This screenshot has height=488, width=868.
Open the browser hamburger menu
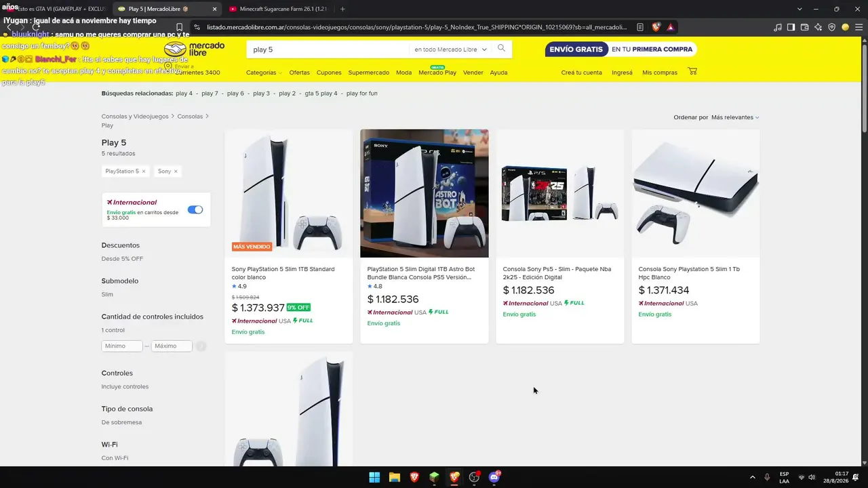point(858,27)
